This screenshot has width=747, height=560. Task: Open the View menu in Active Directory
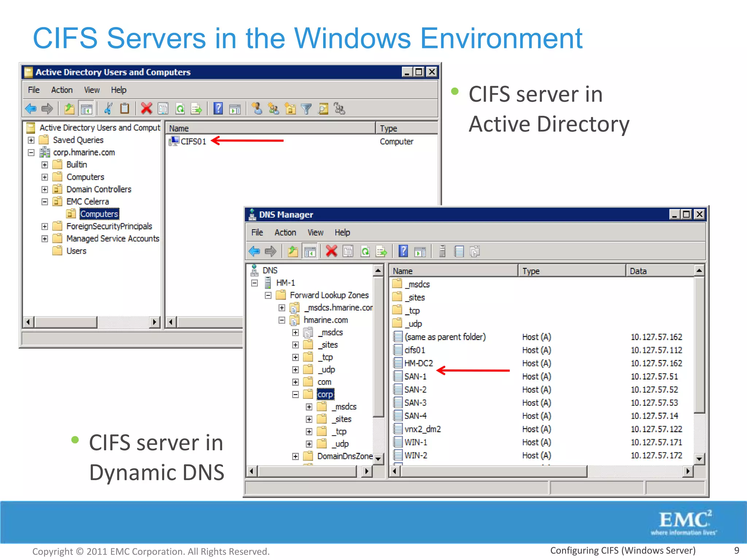[92, 90]
